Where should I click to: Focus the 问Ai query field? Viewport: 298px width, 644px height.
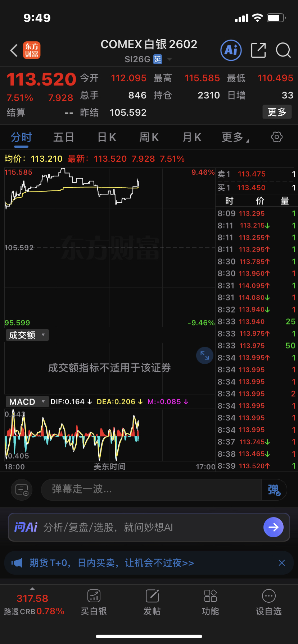click(149, 527)
